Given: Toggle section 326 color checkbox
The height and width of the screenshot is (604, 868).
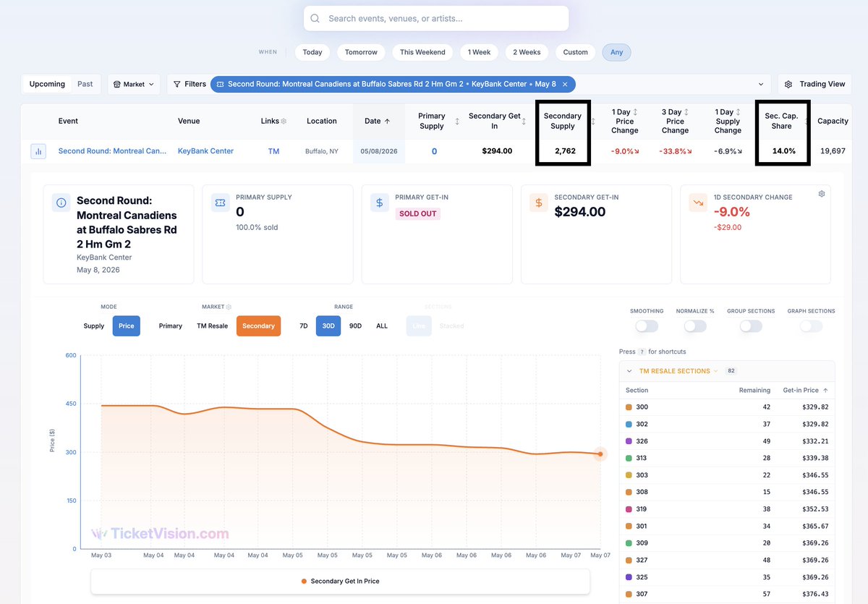Looking at the screenshot, I should click(629, 441).
